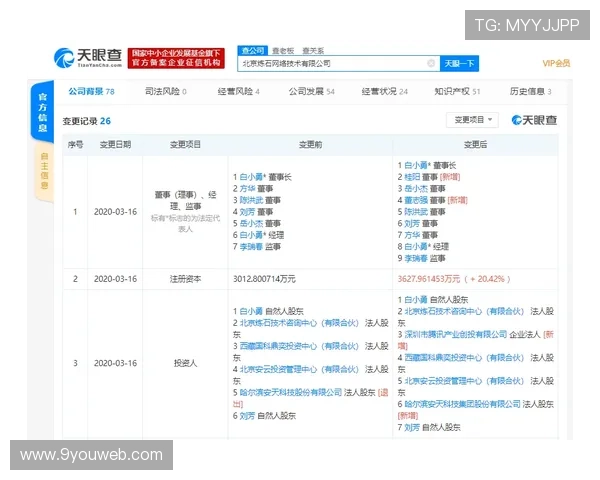The height and width of the screenshot is (480, 600).
Task: Open the 知识产权 51 tab
Action: pyautogui.click(x=457, y=91)
